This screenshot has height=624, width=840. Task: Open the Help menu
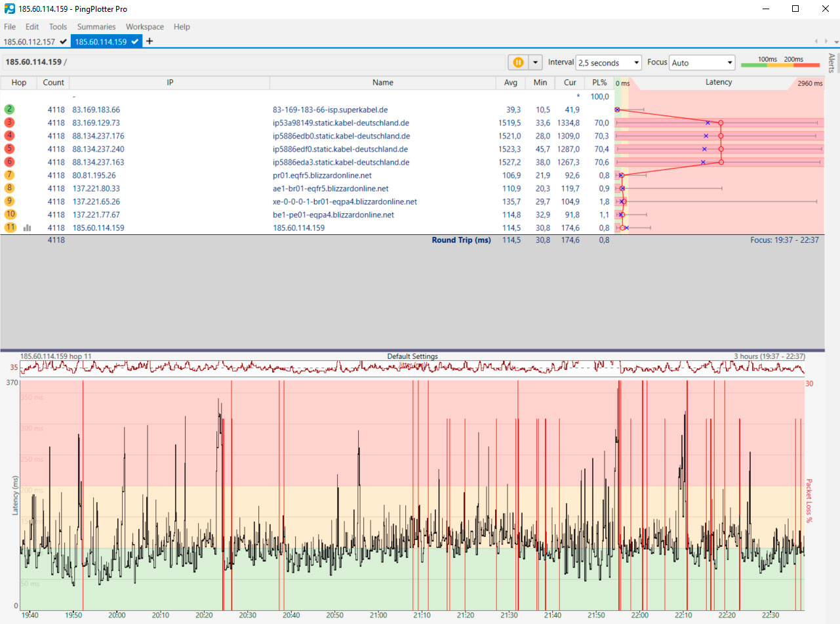click(182, 27)
